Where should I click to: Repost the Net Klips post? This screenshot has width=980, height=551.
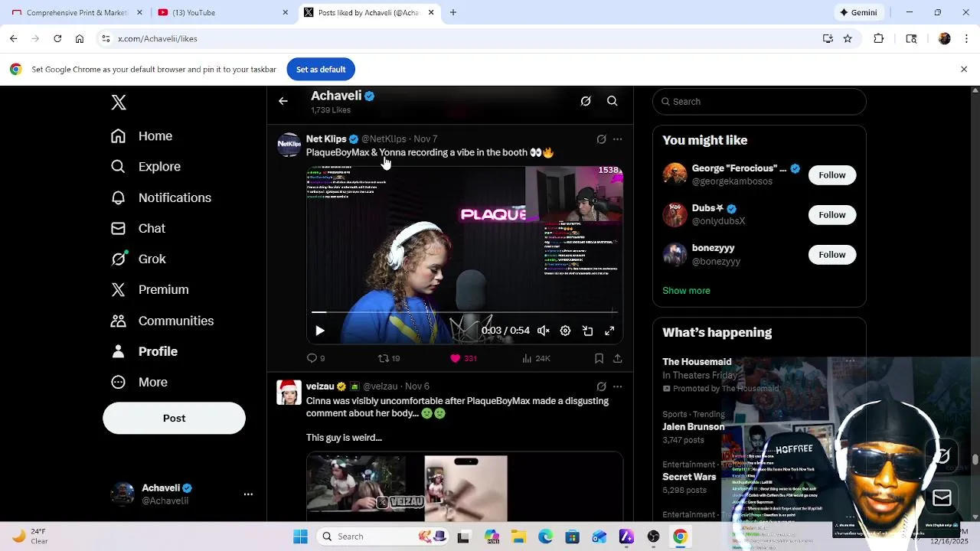click(389, 358)
